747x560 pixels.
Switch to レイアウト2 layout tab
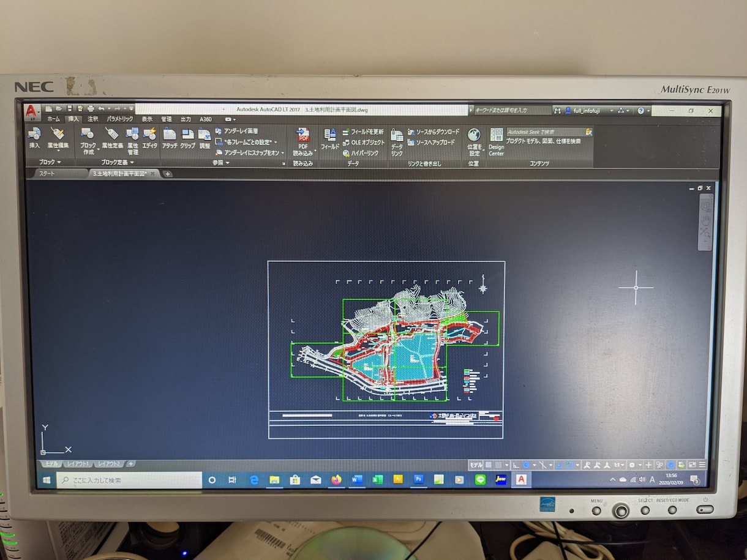[109, 464]
